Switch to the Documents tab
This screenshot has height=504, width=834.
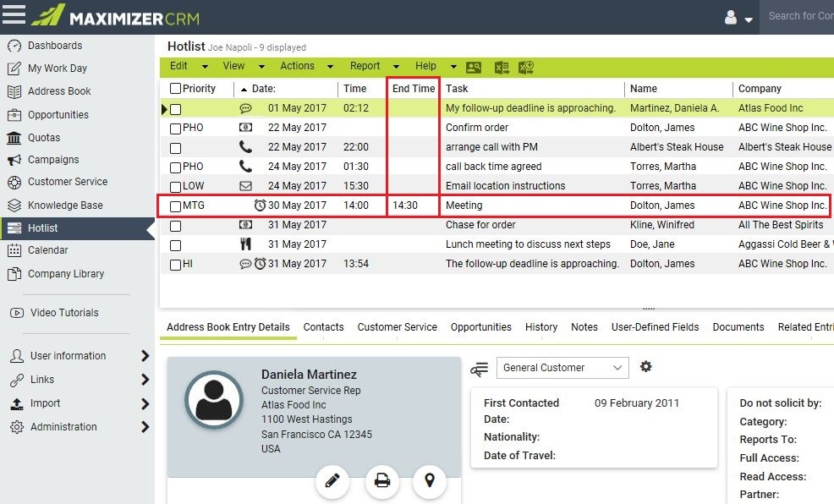[x=738, y=327]
